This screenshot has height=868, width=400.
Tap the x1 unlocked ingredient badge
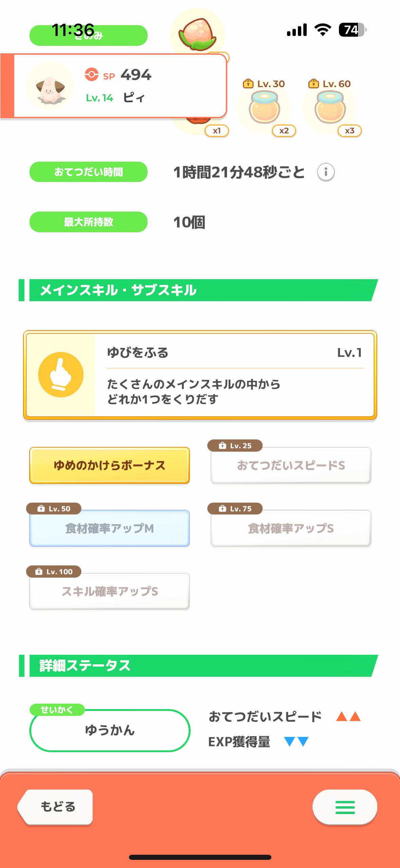217,130
